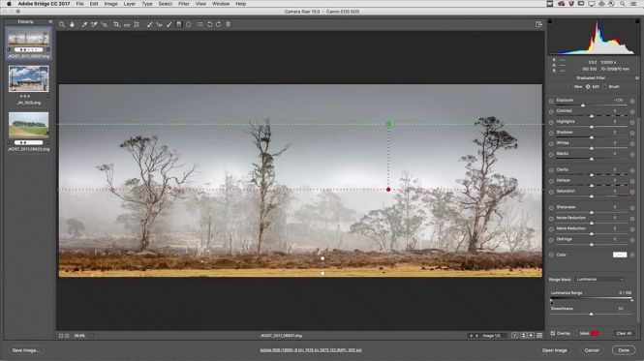Select the Targeted Adjustment tool
Viewport: 644px width, 361px height.
click(105, 24)
